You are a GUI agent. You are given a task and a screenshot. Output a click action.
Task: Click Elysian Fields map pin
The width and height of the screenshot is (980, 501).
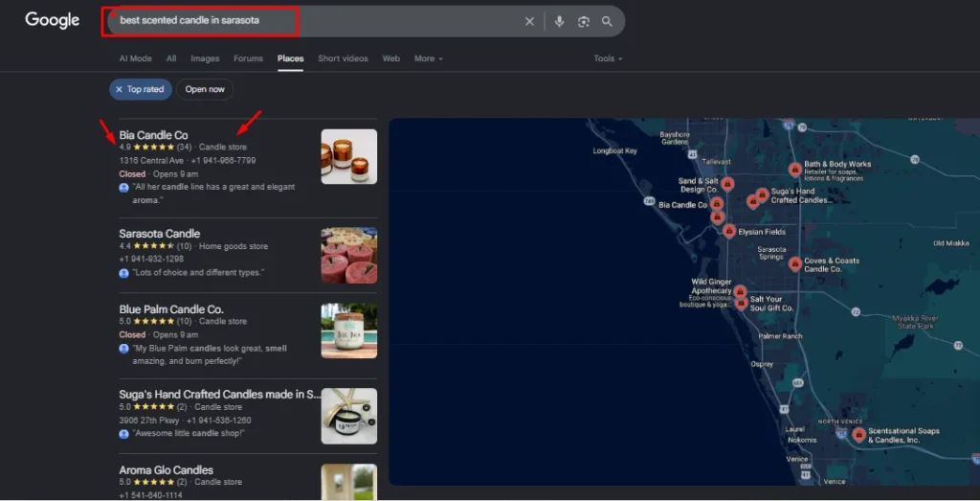[728, 231]
